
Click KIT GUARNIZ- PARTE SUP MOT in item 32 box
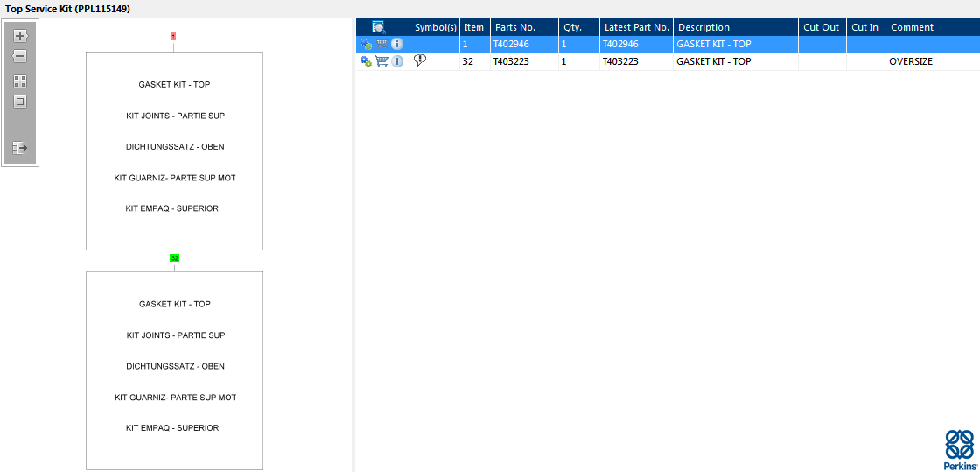pyautogui.click(x=176, y=397)
